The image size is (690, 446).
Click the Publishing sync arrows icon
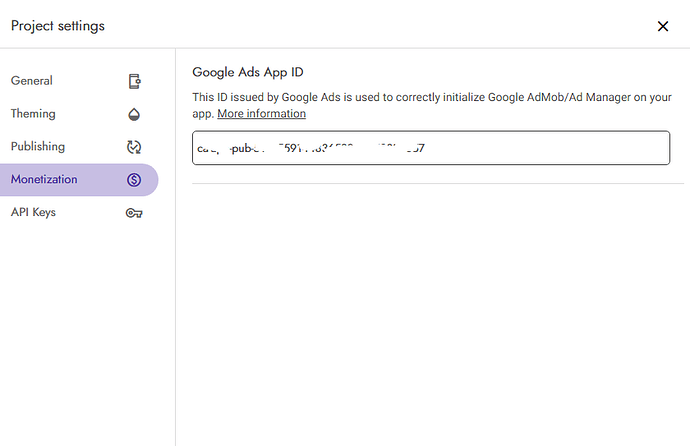[134, 147]
